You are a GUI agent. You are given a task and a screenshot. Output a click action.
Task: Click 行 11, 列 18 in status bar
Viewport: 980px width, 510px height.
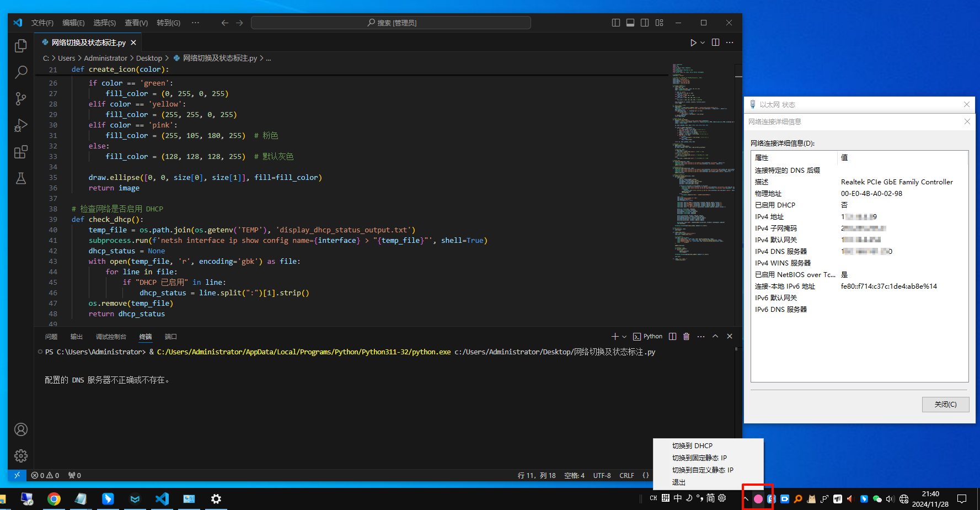[x=537, y=475]
